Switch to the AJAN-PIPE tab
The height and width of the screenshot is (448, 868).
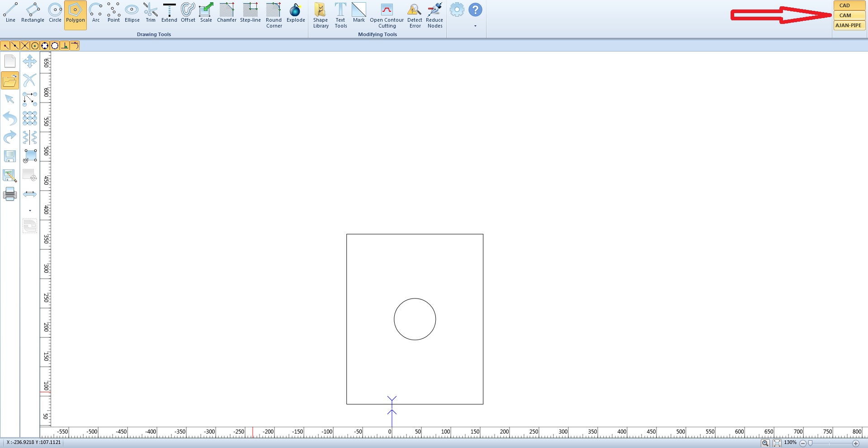pyautogui.click(x=849, y=25)
